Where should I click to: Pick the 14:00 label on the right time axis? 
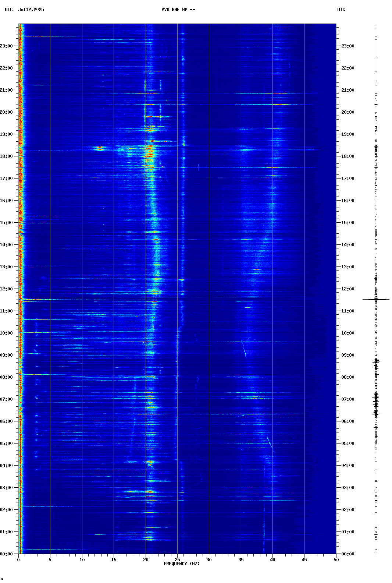[x=348, y=245]
